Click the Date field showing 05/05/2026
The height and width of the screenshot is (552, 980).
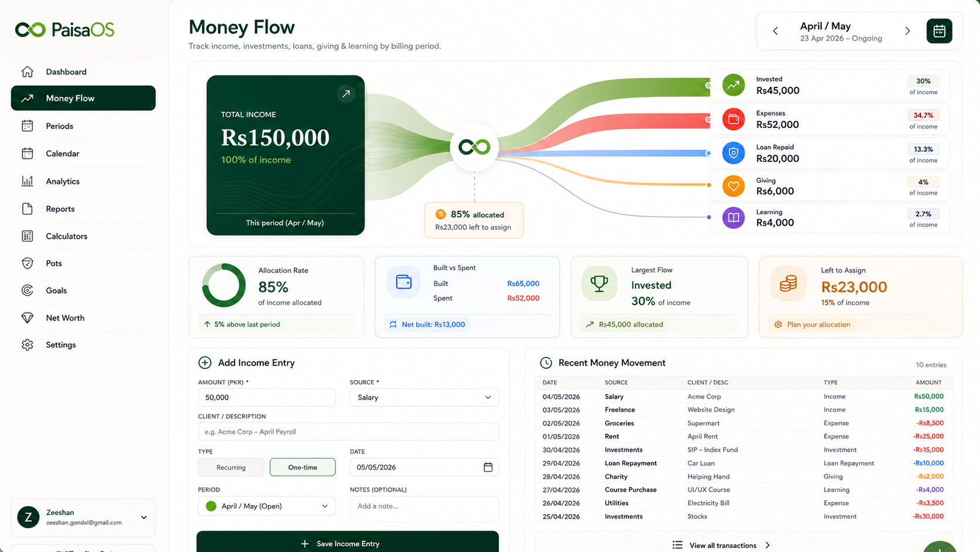(424, 467)
